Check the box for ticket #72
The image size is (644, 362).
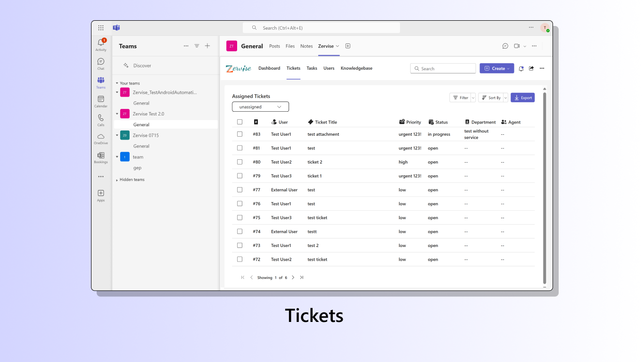click(240, 259)
